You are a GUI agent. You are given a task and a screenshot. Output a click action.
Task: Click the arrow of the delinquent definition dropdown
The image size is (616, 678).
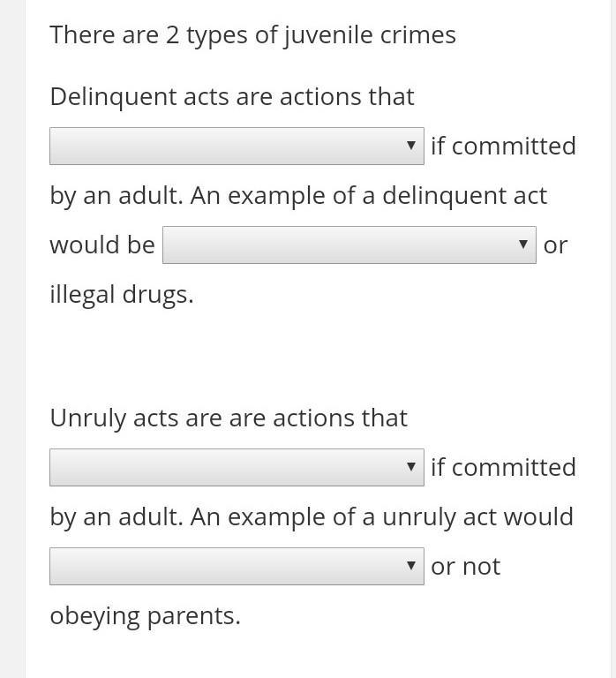(x=411, y=146)
